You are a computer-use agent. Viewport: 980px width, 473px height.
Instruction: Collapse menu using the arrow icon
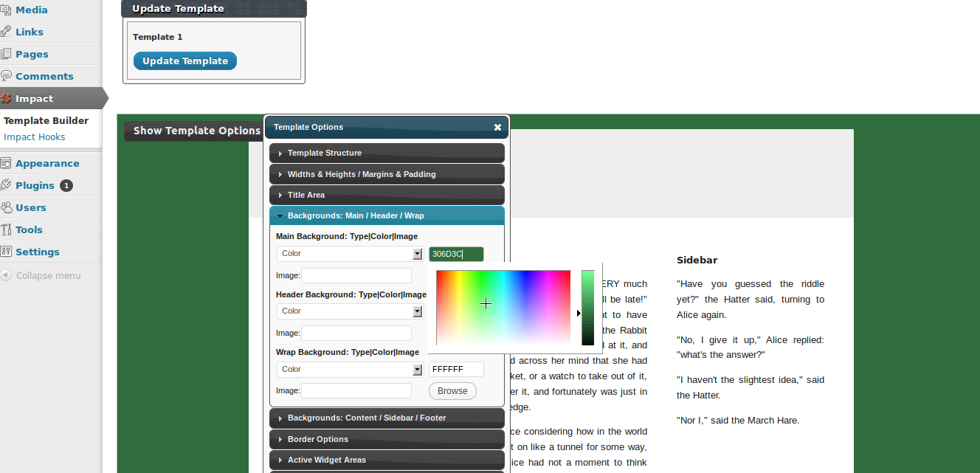(x=6, y=275)
